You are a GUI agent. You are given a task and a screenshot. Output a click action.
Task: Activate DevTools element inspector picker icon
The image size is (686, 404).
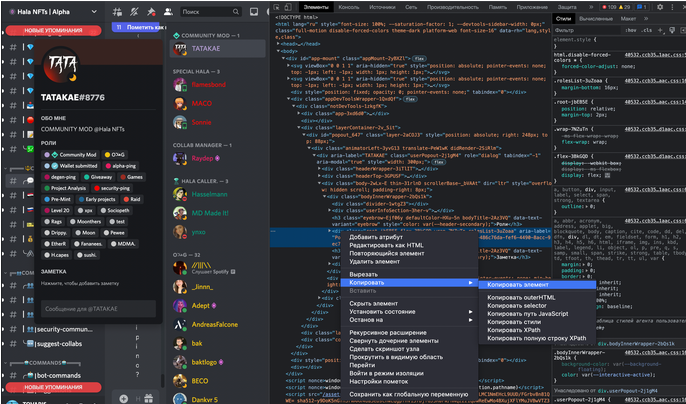[277, 7]
